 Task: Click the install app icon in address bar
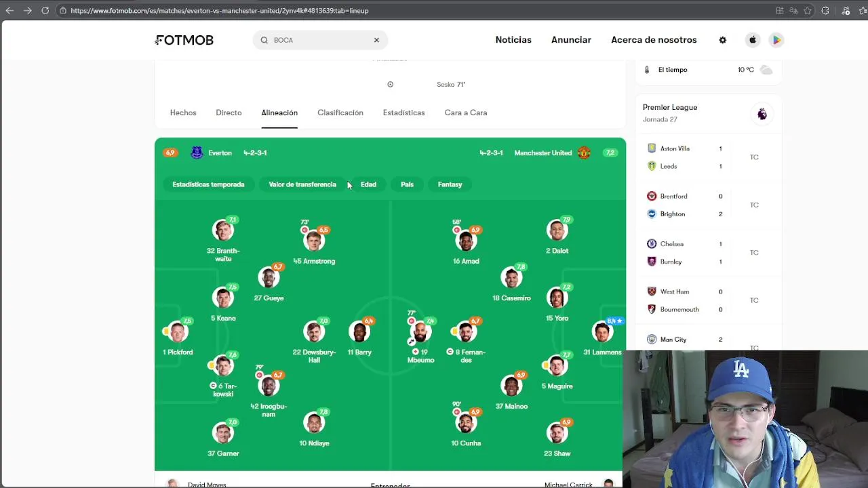(x=780, y=11)
